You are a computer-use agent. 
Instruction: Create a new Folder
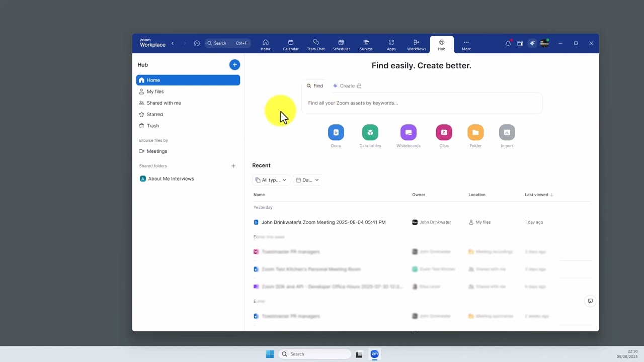(x=475, y=133)
